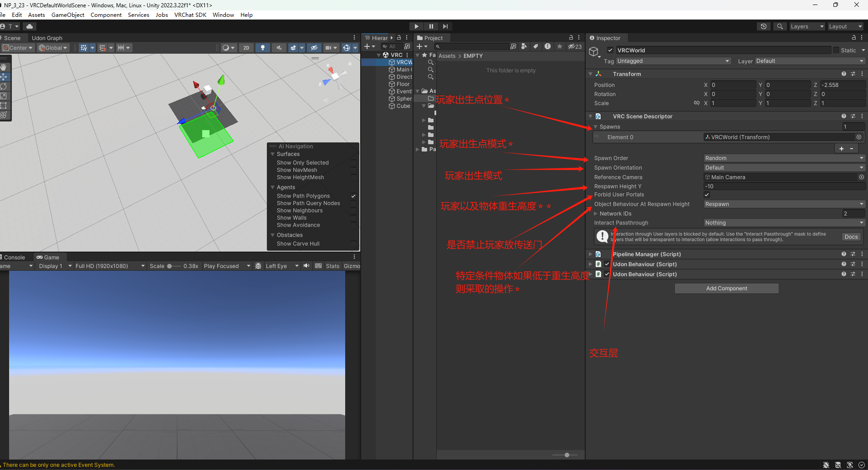Expand the Network IDs foldout
This screenshot has width=868, height=470.
click(x=596, y=213)
